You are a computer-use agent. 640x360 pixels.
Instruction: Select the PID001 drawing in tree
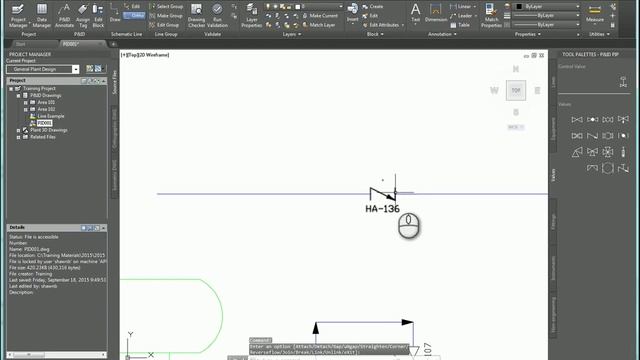44,123
